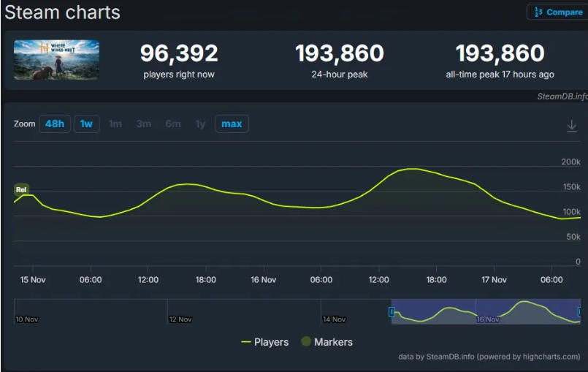Select the 6m zoom option
Viewport: 588px width, 372px height.
173,124
